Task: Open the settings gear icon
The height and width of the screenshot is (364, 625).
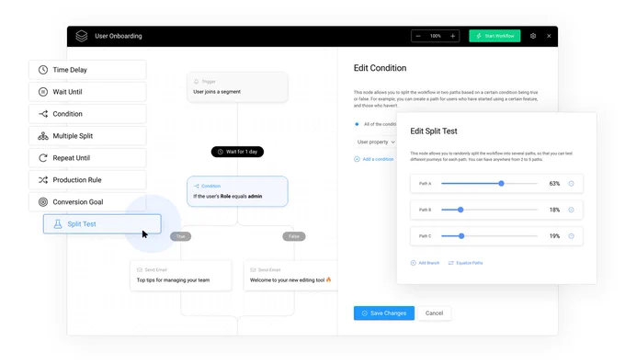Action: [x=533, y=36]
